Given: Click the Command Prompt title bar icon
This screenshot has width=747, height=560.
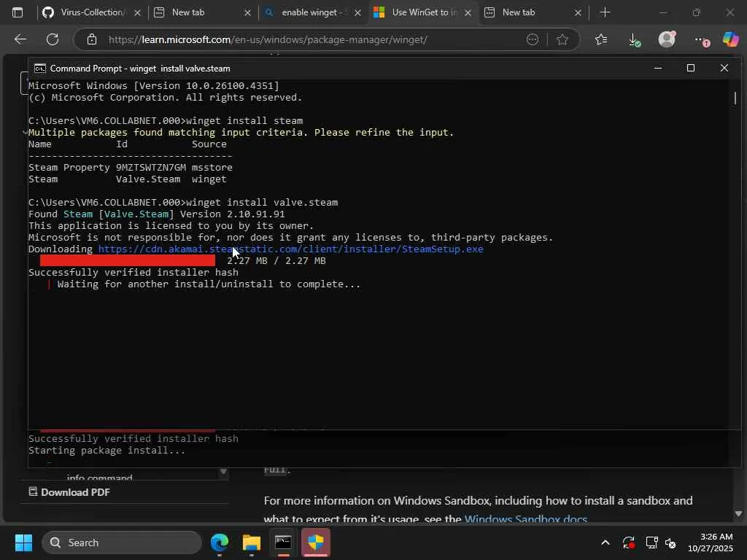Looking at the screenshot, I should (x=40, y=69).
